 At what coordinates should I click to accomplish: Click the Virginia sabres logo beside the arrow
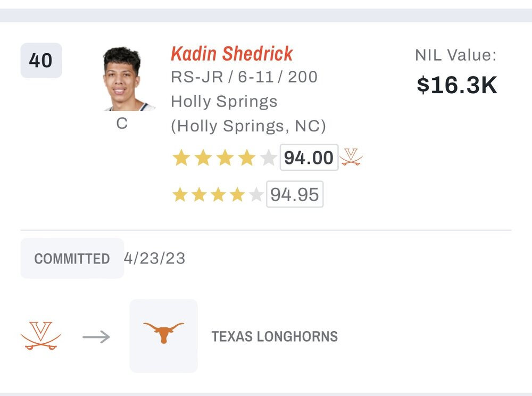pos(41,336)
